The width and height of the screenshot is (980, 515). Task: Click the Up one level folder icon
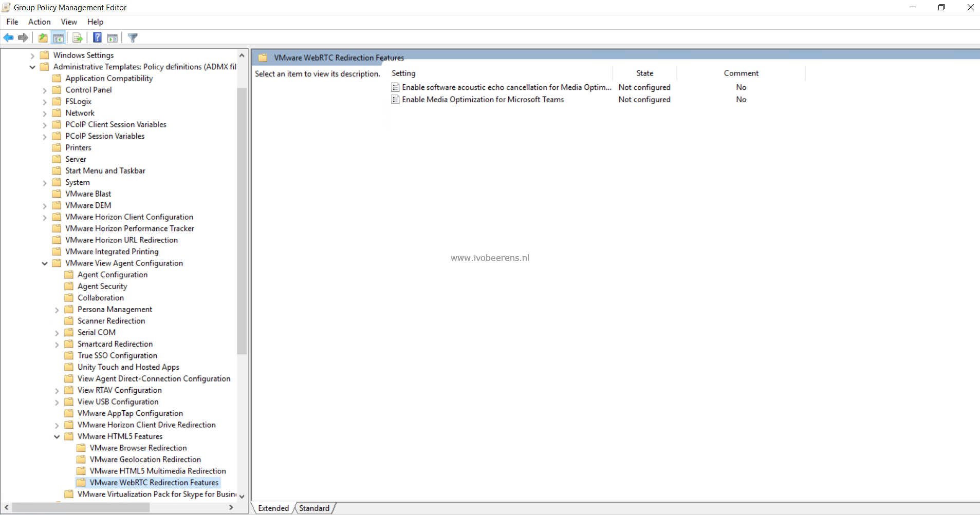(x=43, y=37)
